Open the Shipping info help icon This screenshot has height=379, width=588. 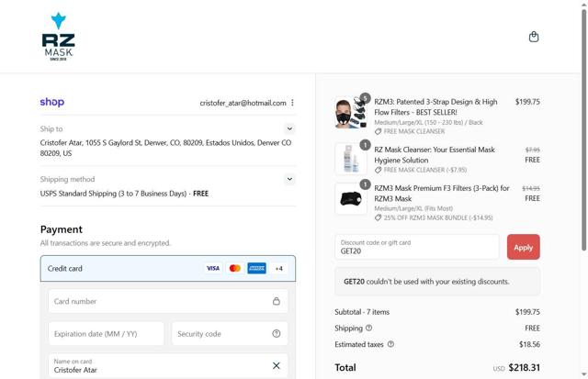[369, 328]
